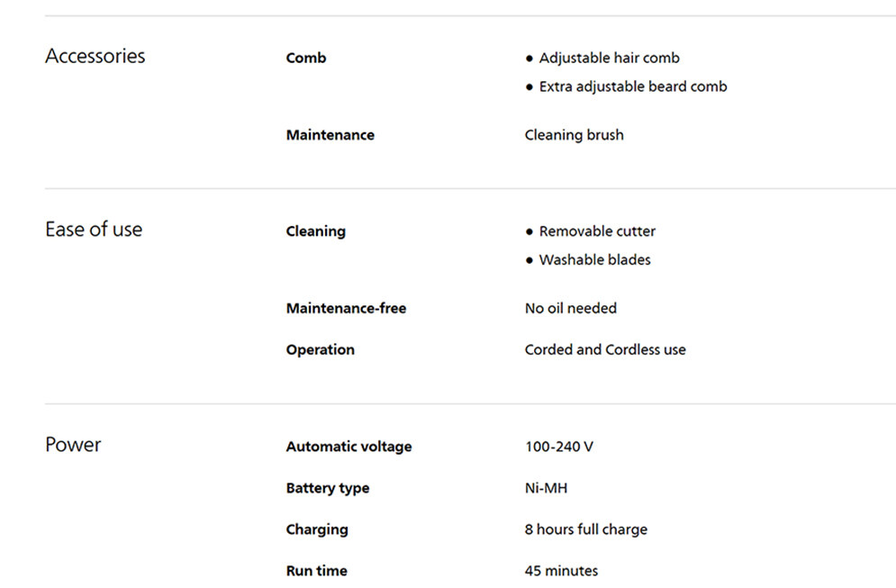This screenshot has height=588, width=896.
Task: Select Corded and Cordless use text
Action: point(605,349)
